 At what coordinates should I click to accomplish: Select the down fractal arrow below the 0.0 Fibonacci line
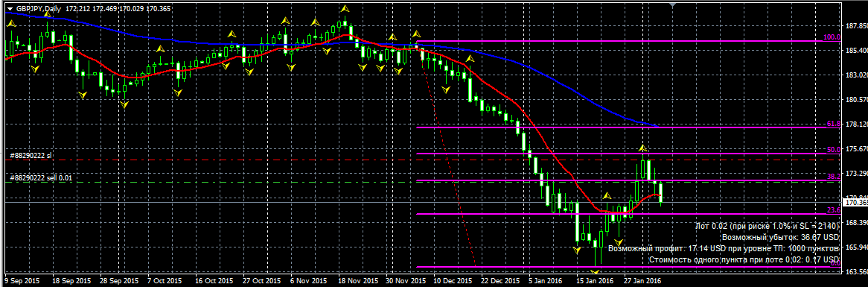(x=595, y=272)
